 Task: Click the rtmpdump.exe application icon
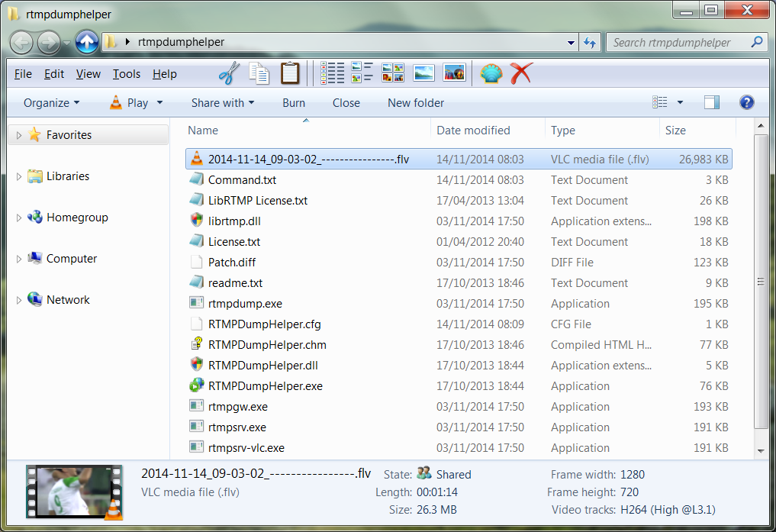[196, 303]
